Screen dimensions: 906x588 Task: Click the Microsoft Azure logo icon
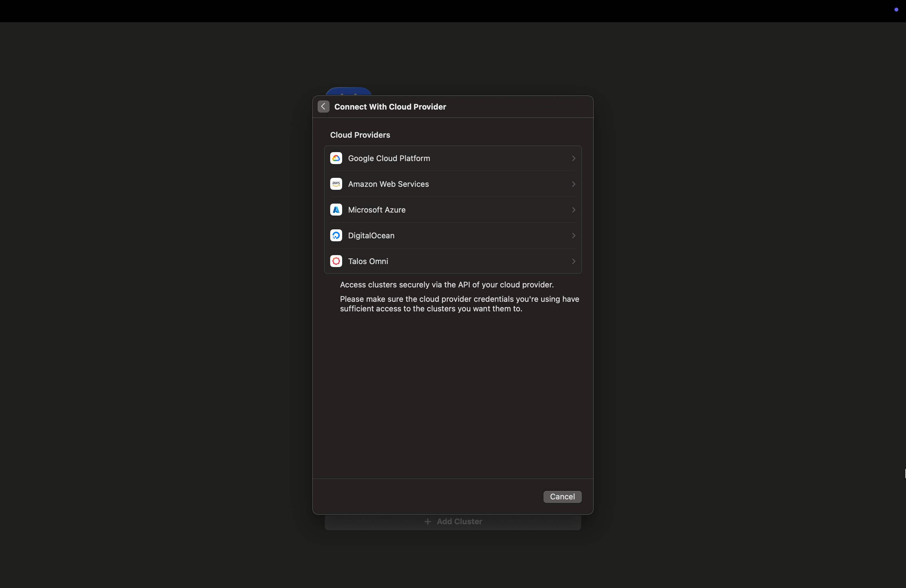[x=336, y=210]
